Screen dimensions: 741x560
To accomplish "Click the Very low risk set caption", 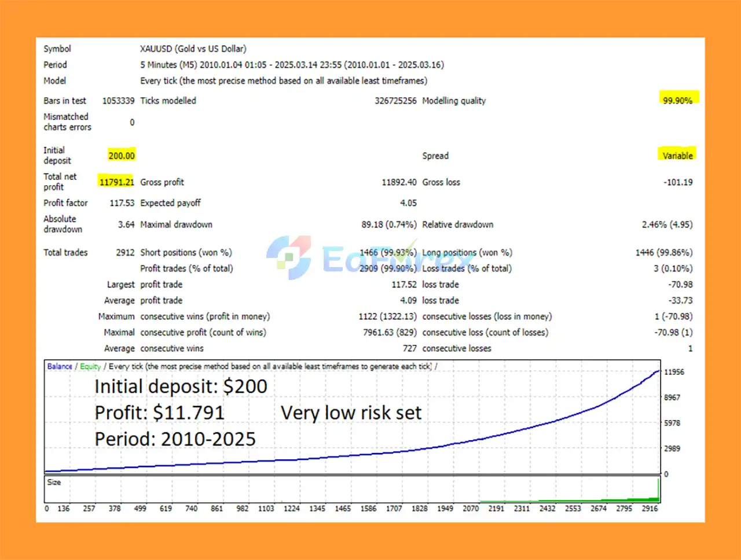I will click(x=351, y=413).
